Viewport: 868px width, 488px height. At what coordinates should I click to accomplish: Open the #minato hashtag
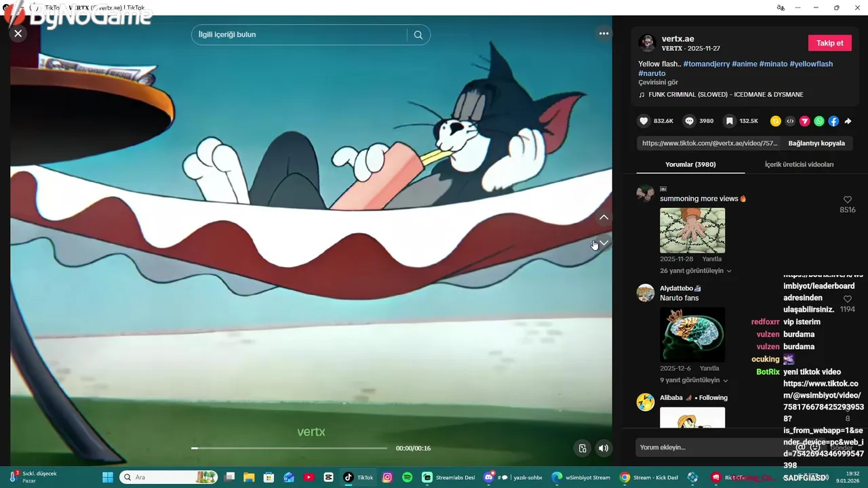[x=773, y=64]
